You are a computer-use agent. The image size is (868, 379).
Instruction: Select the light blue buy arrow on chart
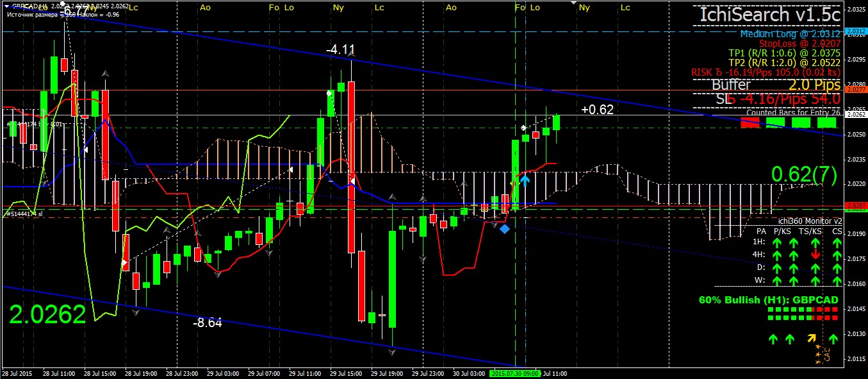(x=525, y=180)
